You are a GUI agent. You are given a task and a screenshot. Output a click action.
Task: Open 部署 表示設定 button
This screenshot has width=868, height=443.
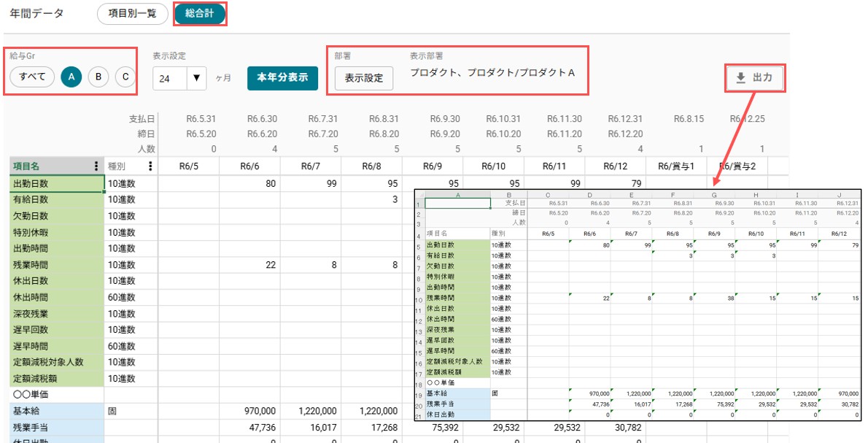point(364,78)
